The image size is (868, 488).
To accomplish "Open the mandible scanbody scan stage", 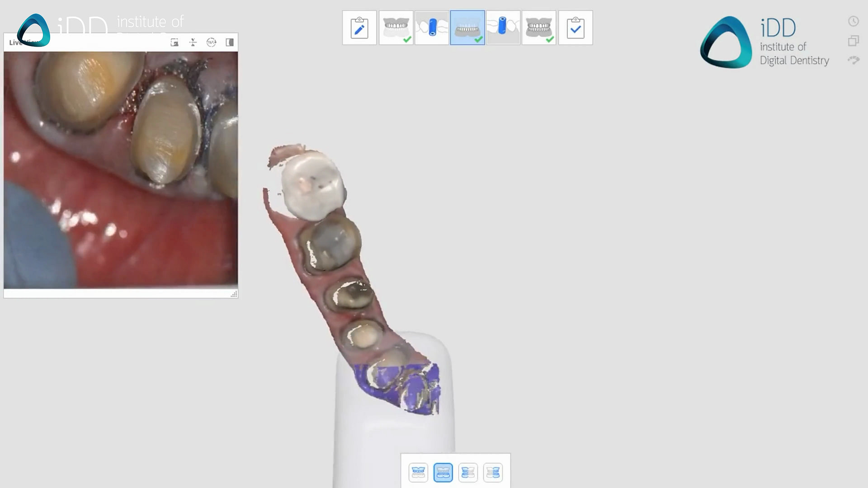I will point(503,28).
